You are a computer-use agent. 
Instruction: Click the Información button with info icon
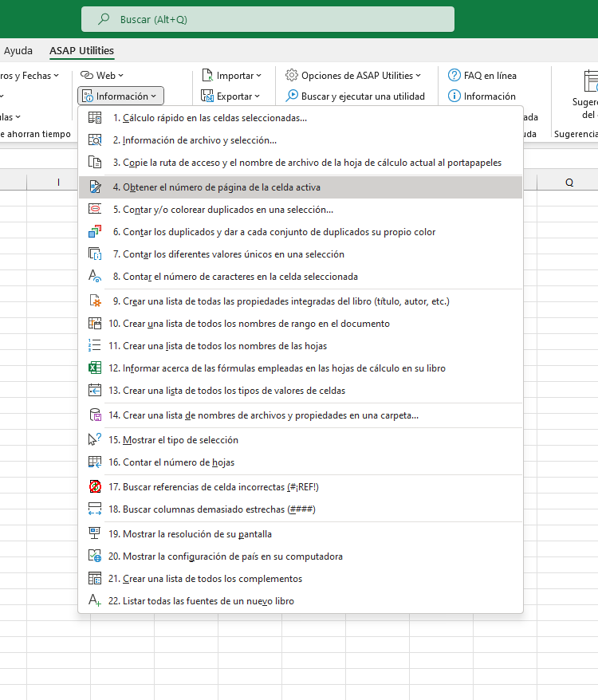click(482, 96)
